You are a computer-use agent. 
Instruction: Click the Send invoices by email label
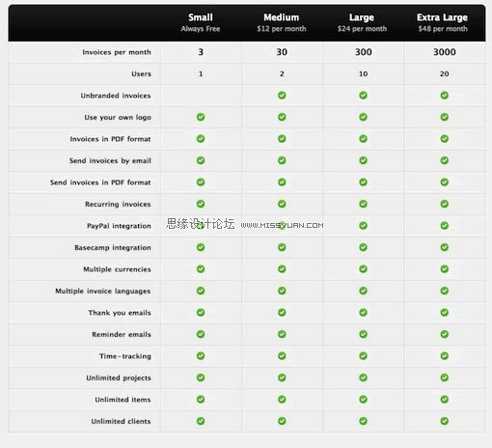coord(110,160)
